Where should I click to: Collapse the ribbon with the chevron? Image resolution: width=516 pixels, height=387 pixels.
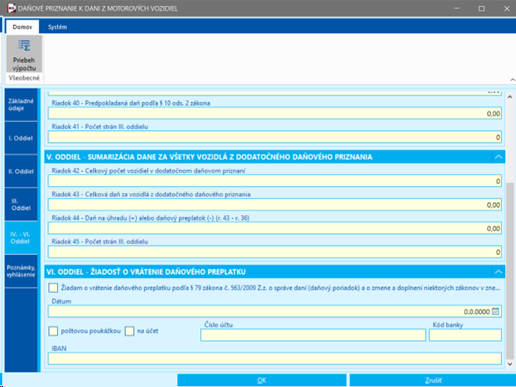(x=512, y=80)
